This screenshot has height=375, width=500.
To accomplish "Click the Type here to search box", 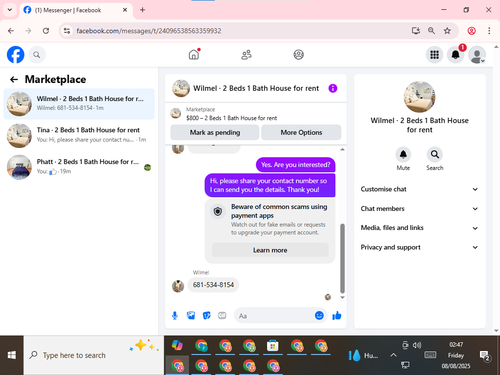I will (x=94, y=355).
